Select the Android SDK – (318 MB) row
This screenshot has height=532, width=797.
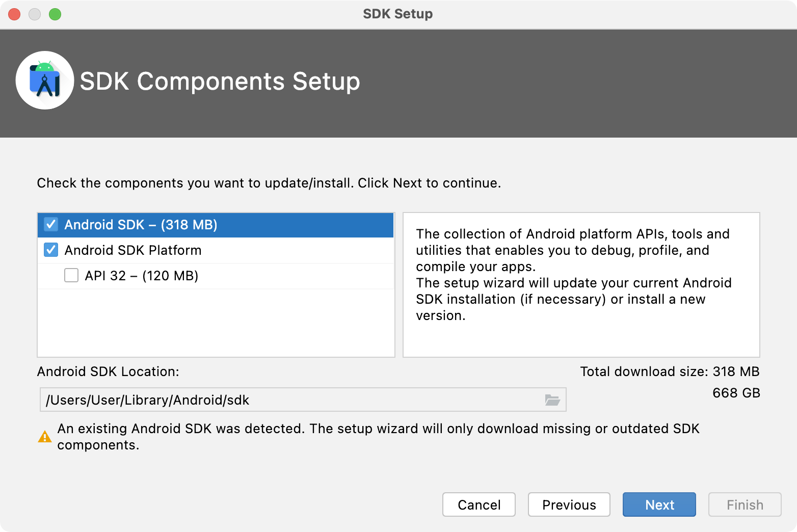[x=216, y=225]
